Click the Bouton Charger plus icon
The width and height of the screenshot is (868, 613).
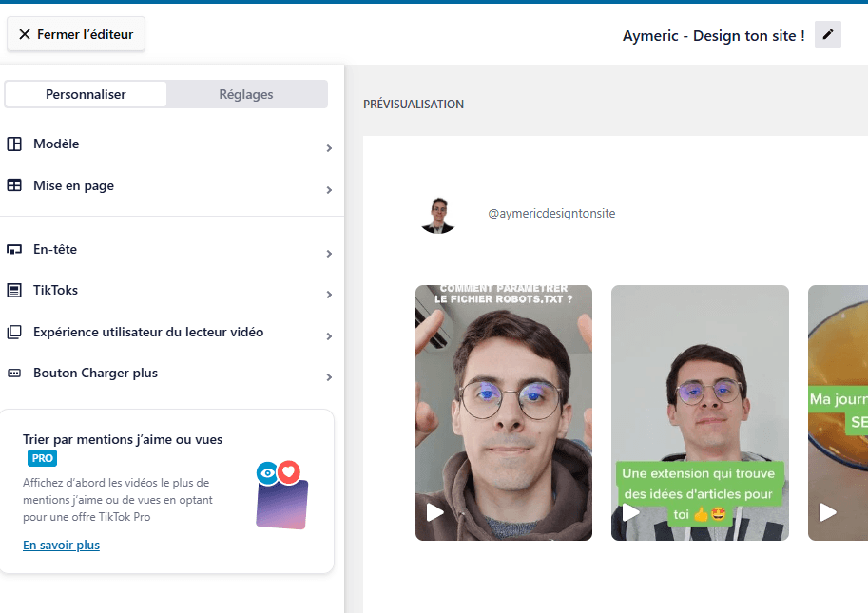(x=14, y=374)
